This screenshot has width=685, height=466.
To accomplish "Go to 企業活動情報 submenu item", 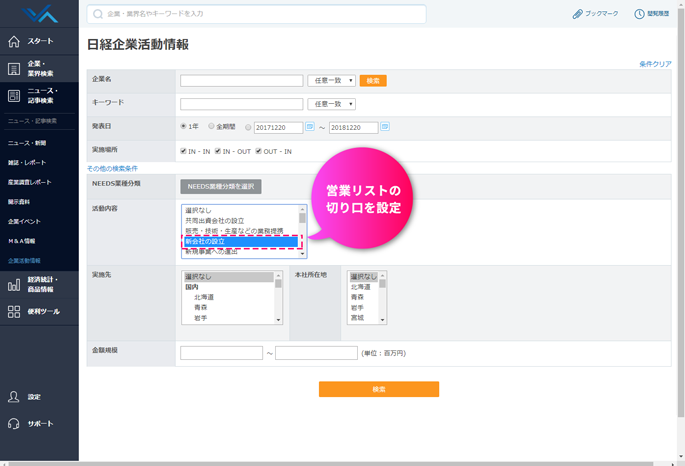I will pos(24,261).
